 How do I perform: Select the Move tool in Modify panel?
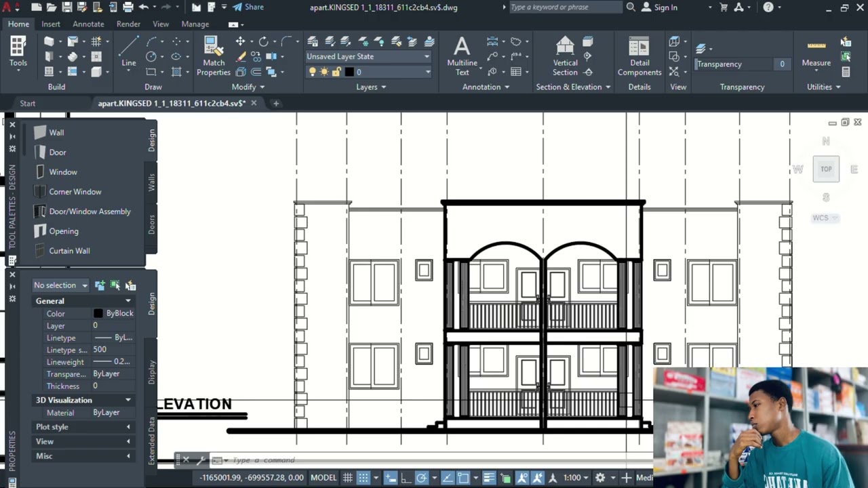[x=240, y=41]
